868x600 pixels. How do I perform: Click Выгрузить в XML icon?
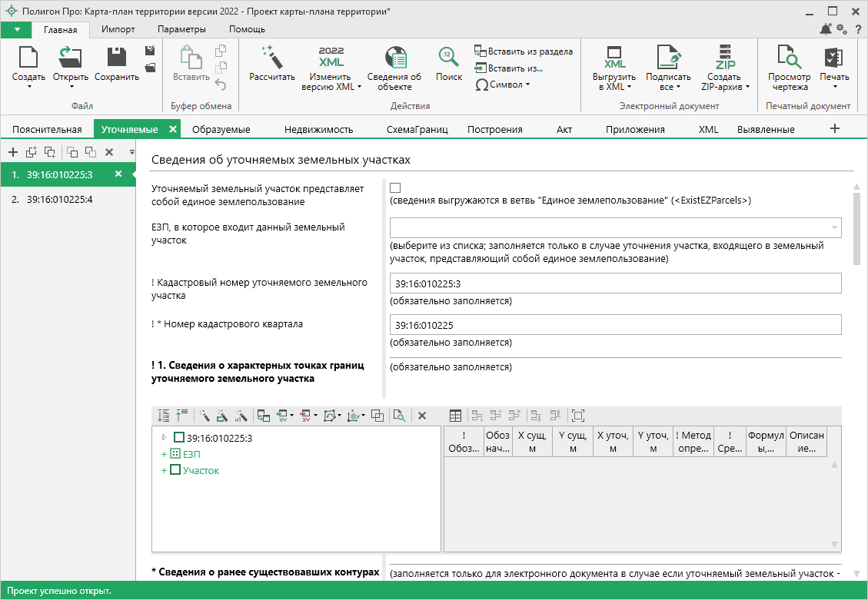point(614,58)
